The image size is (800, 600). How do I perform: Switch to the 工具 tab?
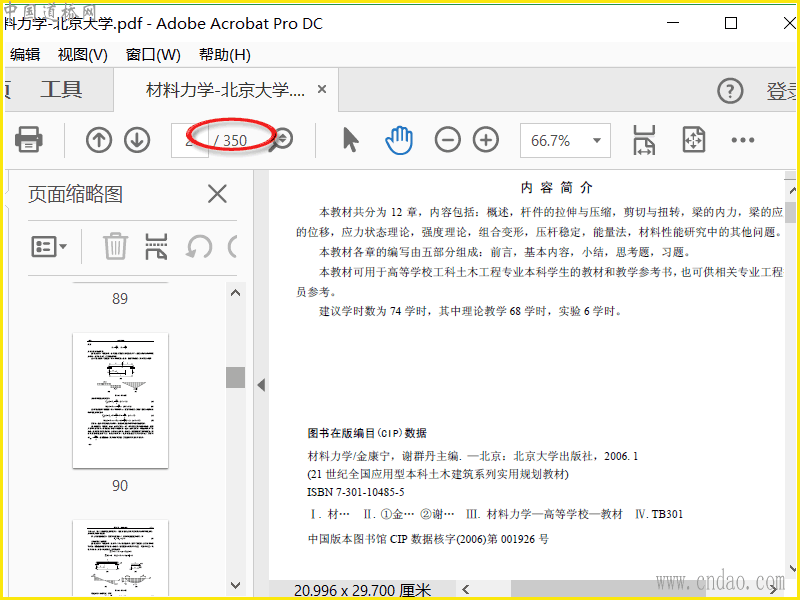pos(61,90)
